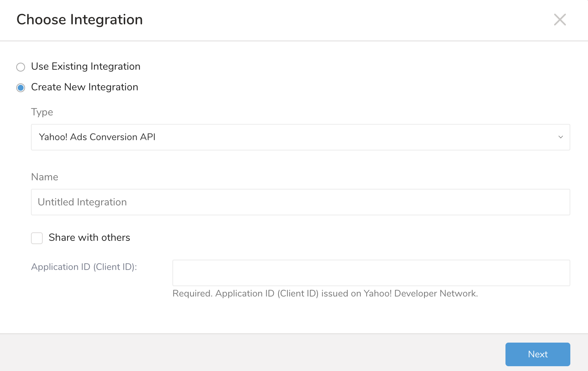Click the "Create New Integration" label text
Viewport: 588px width, 371px height.
84,87
